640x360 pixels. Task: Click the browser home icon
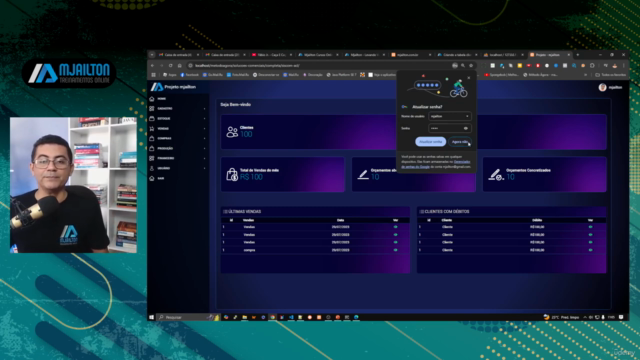(x=180, y=66)
